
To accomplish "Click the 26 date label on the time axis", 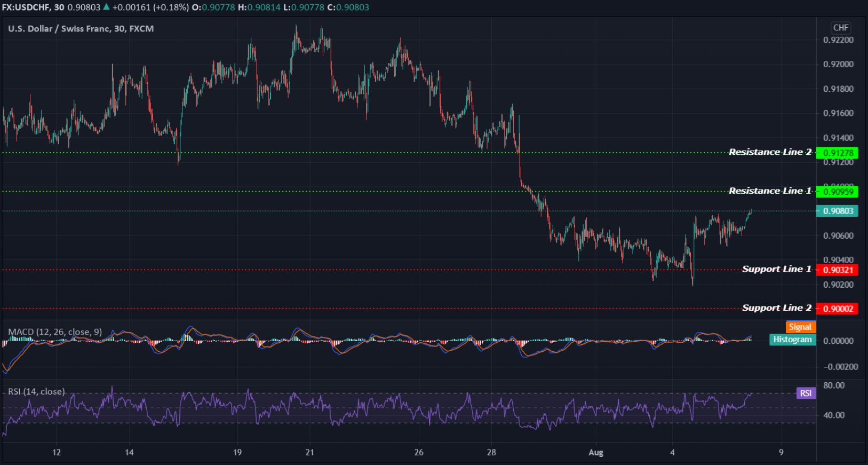I will point(419,453).
